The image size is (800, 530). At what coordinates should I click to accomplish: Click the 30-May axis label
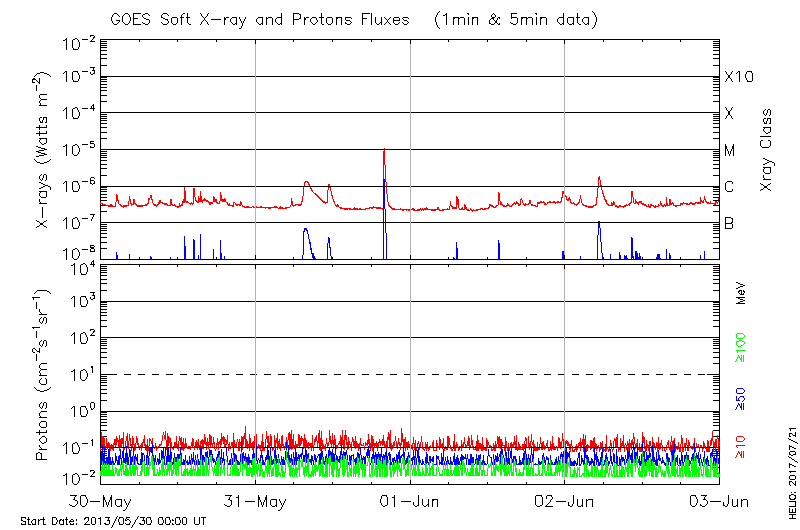pos(102,499)
